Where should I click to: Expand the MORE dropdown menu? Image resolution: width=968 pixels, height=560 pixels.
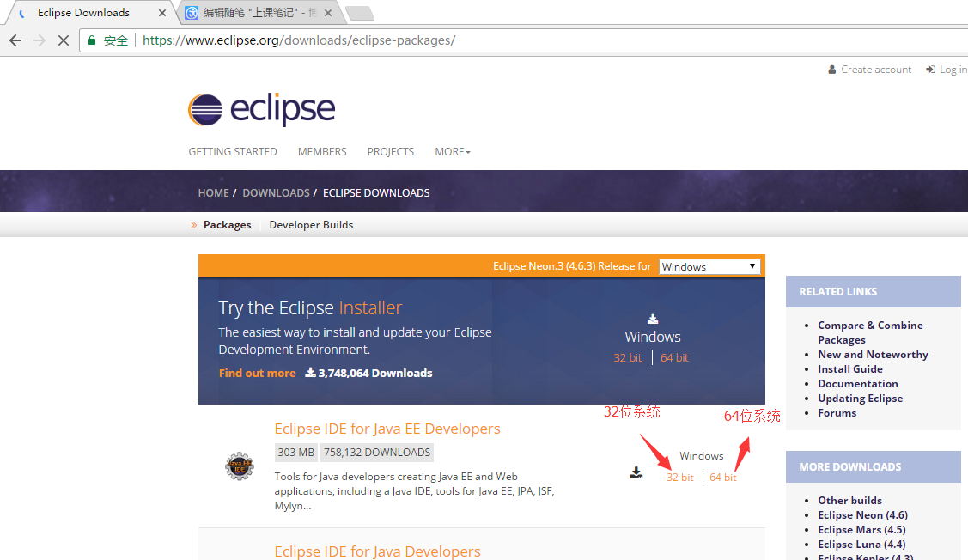coord(453,152)
